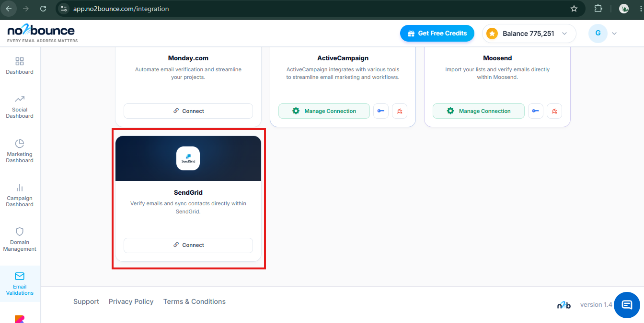Screen dimensions: 644x323
Task: Click the site info icon in address bar
Action: 64,9
